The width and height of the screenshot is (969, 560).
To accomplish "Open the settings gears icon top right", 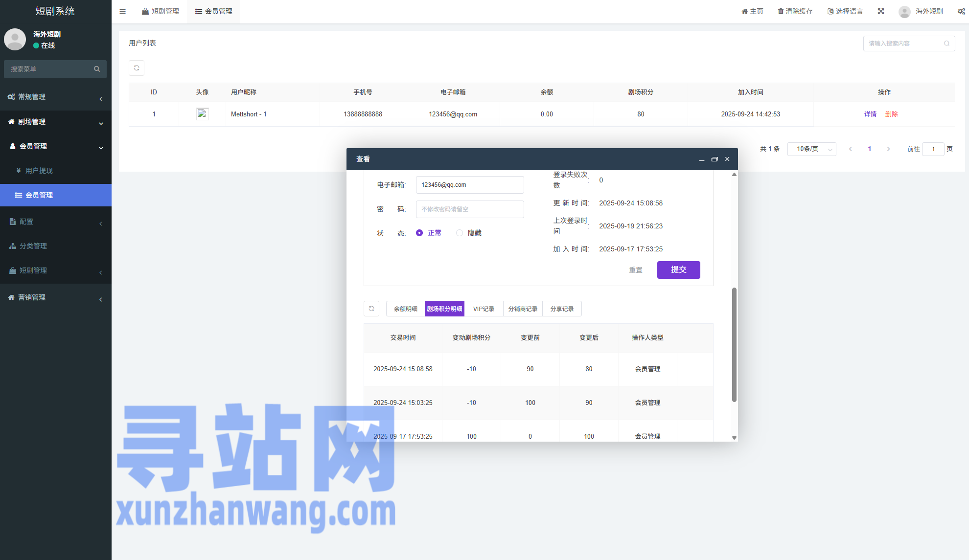I will point(961,11).
